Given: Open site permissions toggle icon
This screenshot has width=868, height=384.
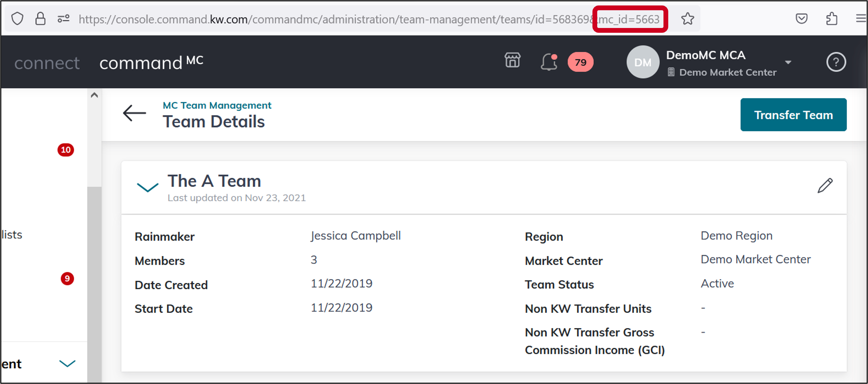Looking at the screenshot, I should (x=64, y=18).
